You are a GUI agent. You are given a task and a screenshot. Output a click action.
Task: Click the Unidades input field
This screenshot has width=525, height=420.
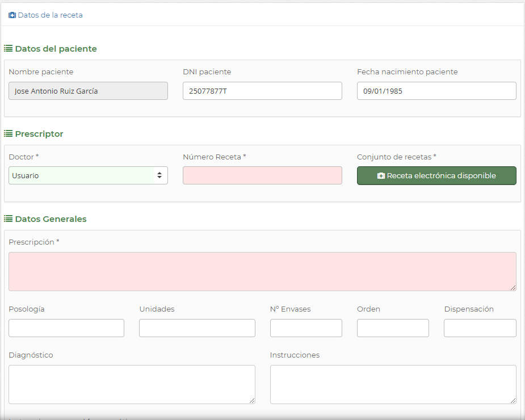click(x=197, y=328)
